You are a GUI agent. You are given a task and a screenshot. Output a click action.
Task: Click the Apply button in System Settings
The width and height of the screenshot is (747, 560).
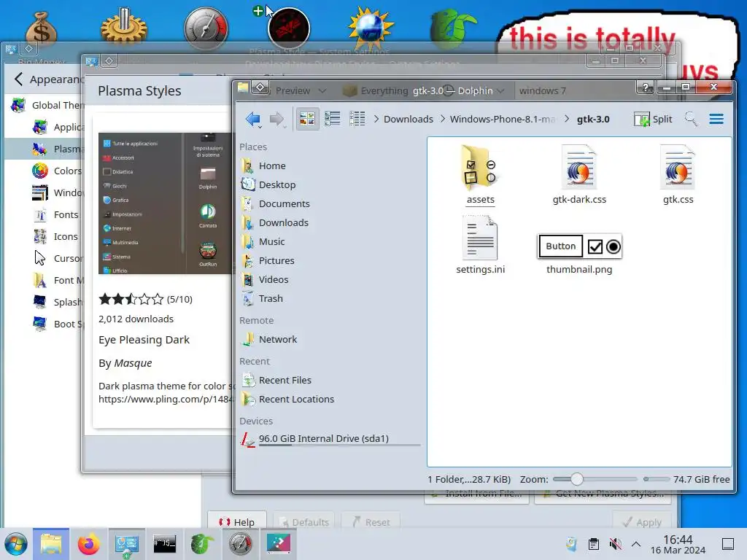tap(641, 522)
